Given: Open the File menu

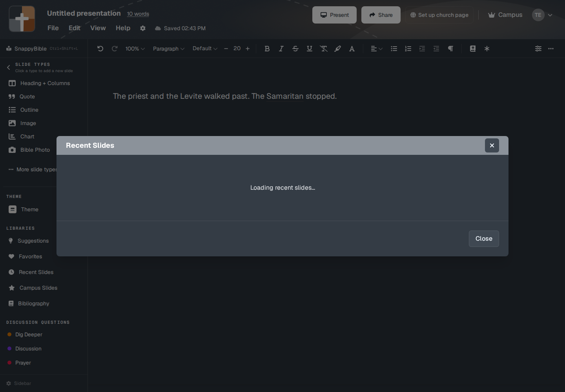Looking at the screenshot, I should [x=53, y=28].
